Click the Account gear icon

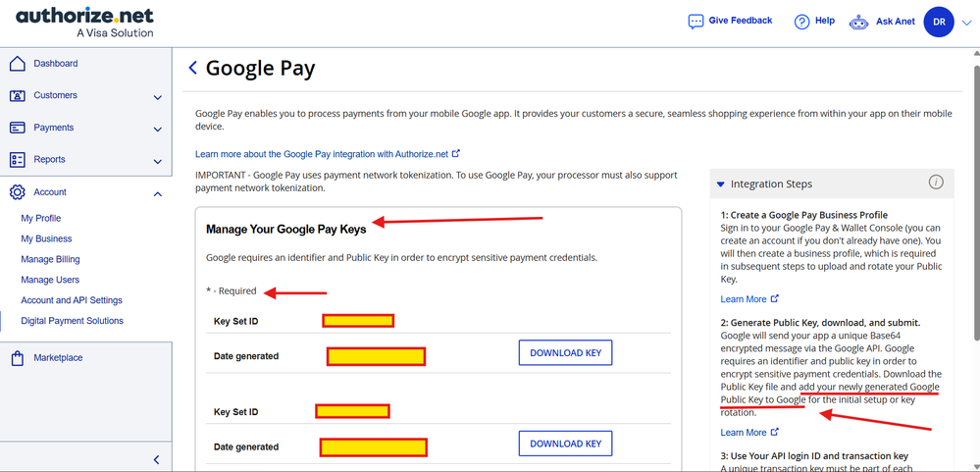(x=18, y=192)
